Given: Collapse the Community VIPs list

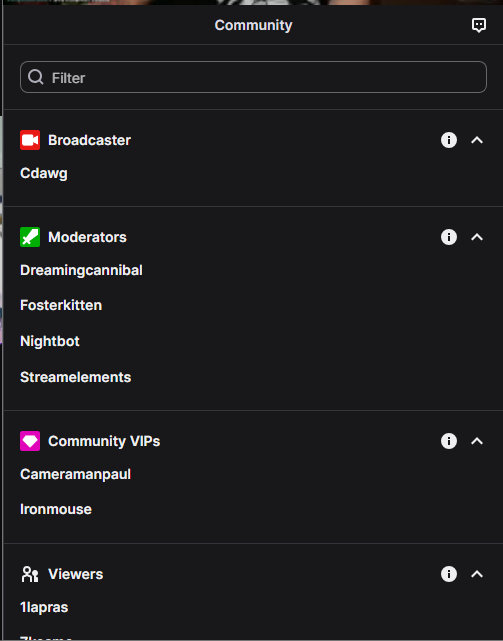Looking at the screenshot, I should pos(477,441).
